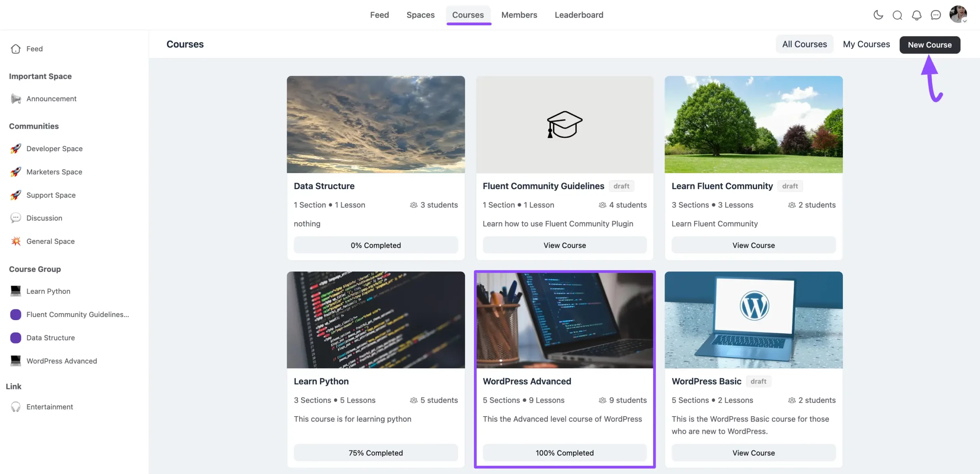Viewport: 980px width, 474px height.
Task: Click the Fluent Community Guidelines card title
Action: (x=543, y=186)
